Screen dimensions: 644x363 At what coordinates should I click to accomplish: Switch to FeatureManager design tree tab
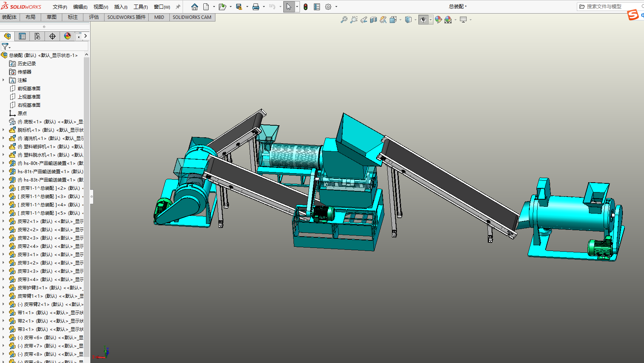point(7,36)
